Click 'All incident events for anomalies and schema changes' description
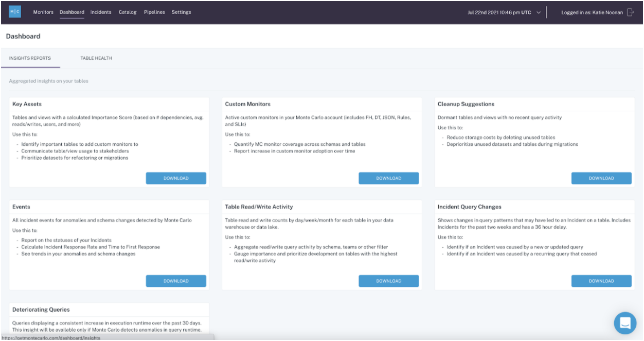Viewport: 644px width, 341px height. point(102,220)
